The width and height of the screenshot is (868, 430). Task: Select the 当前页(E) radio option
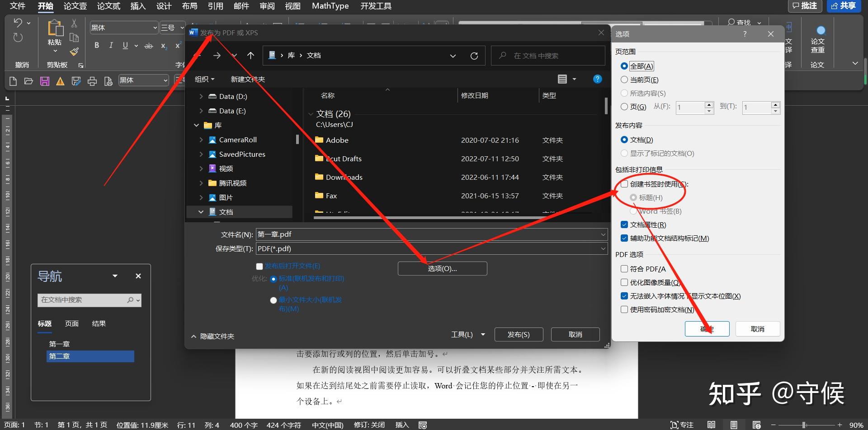[624, 80]
